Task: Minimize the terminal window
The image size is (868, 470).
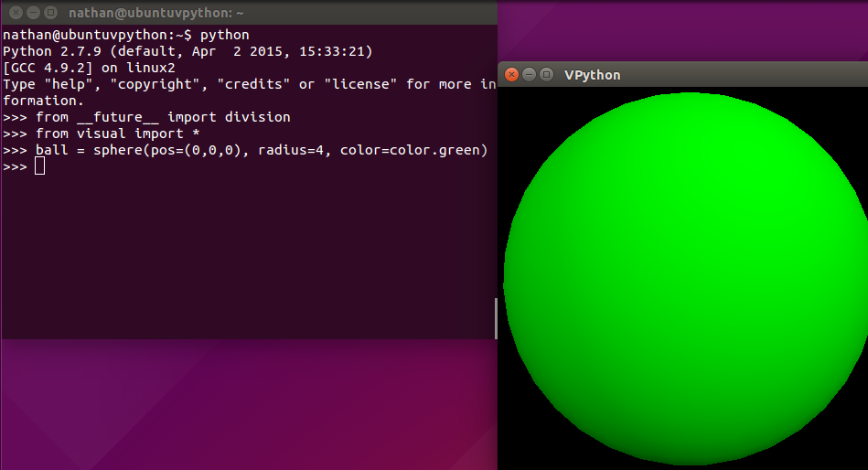Action: pyautogui.click(x=33, y=13)
